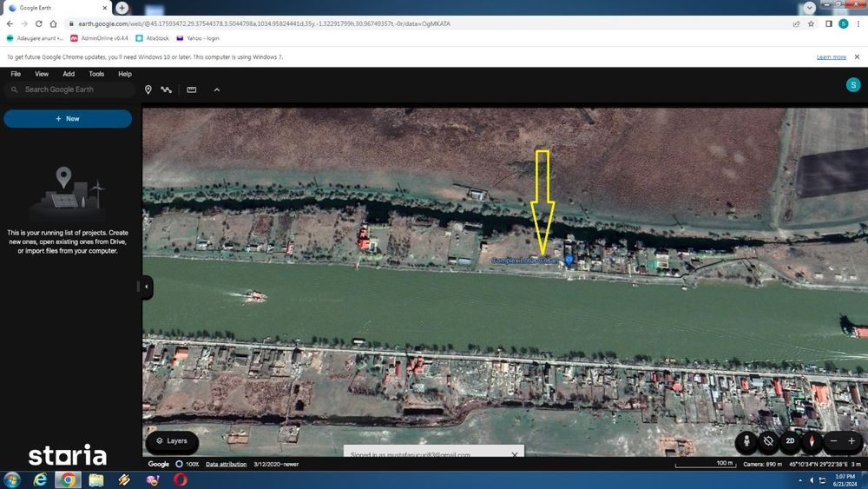Viewport: 868px width, 489px height.
Task: Enter Street View with the Pegman icon
Action: pos(746,441)
